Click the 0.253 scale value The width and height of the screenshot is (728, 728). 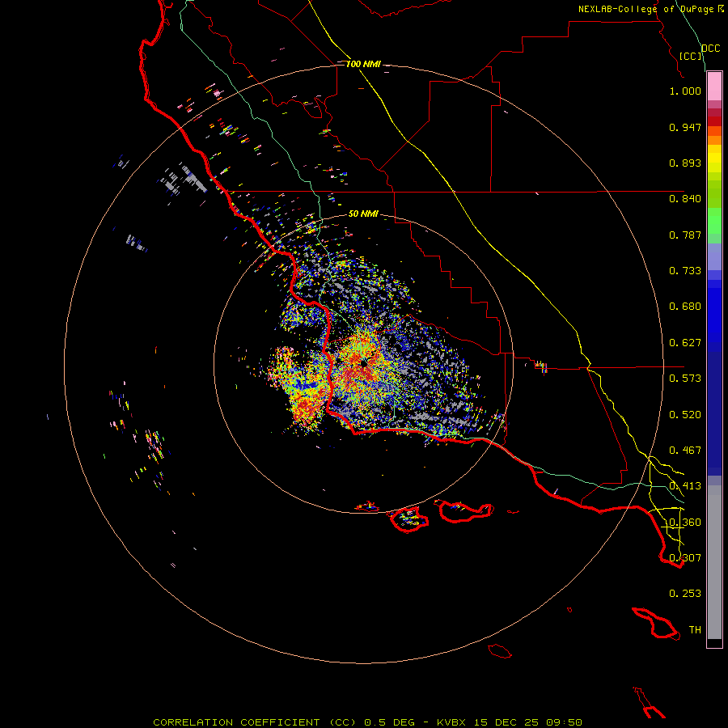[x=685, y=594]
